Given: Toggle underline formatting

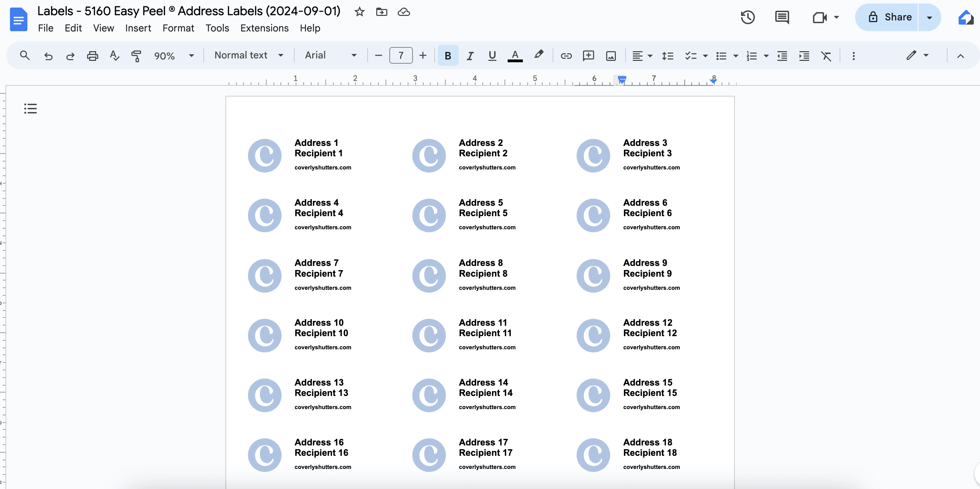Looking at the screenshot, I should coord(492,56).
